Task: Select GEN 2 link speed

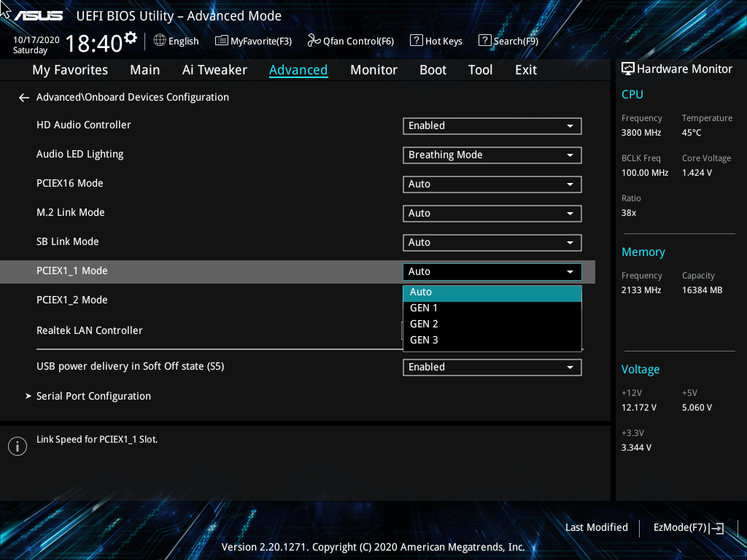Action: click(x=492, y=324)
